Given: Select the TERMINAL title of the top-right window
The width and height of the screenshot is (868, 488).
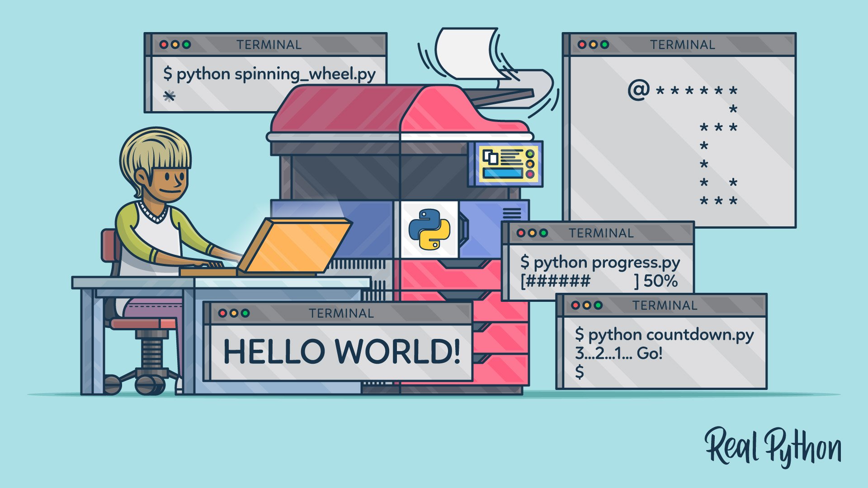Looking at the screenshot, I should [683, 45].
